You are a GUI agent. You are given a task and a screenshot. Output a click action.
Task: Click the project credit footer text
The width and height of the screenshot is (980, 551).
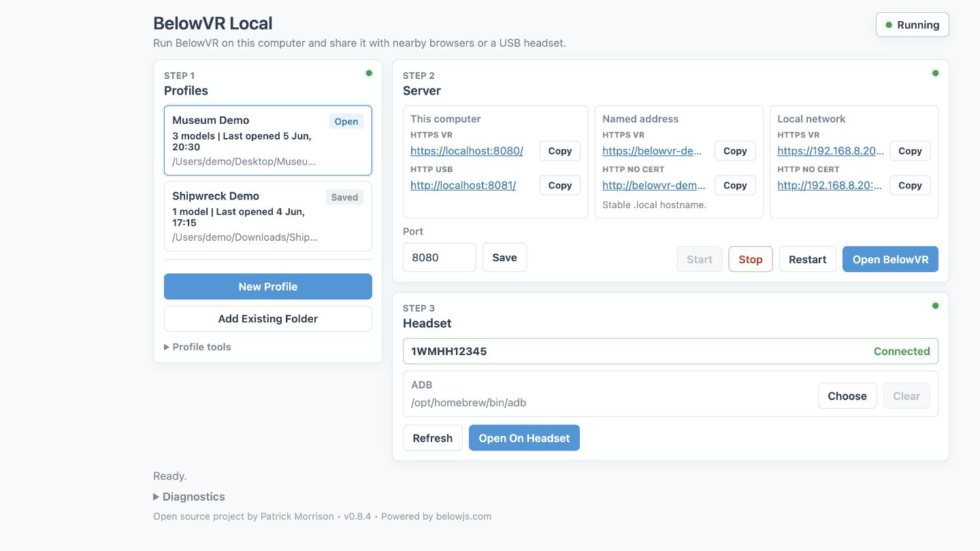point(322,516)
